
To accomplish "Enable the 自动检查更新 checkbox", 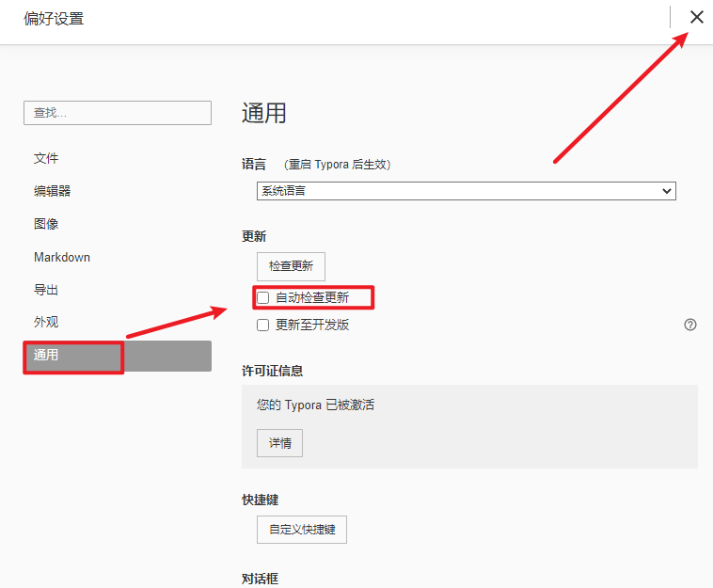I will [x=263, y=297].
